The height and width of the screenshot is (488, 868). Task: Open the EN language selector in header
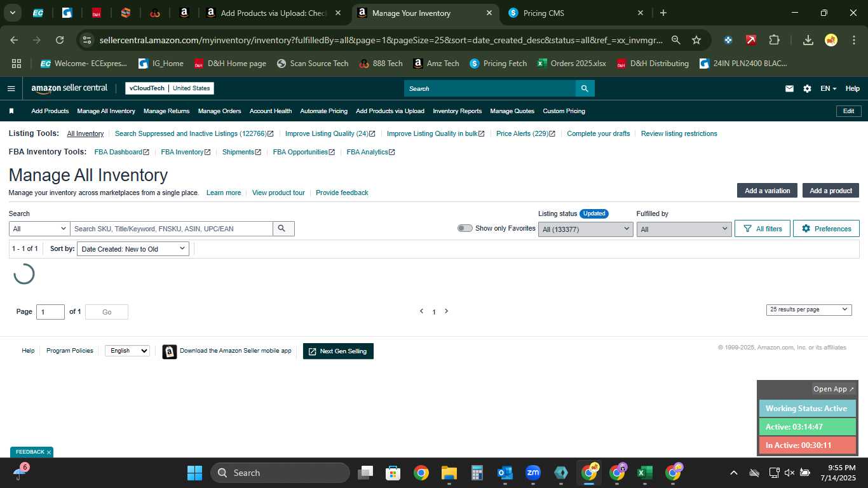tap(828, 88)
